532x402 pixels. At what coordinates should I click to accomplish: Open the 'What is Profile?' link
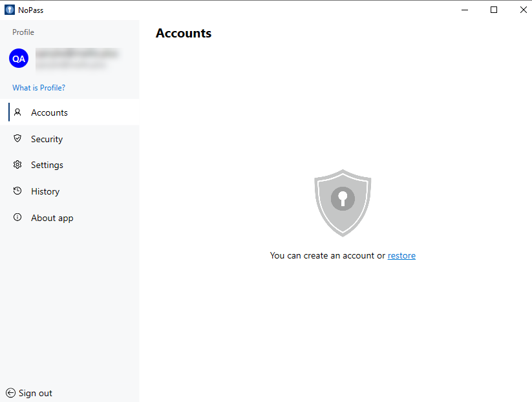click(39, 88)
